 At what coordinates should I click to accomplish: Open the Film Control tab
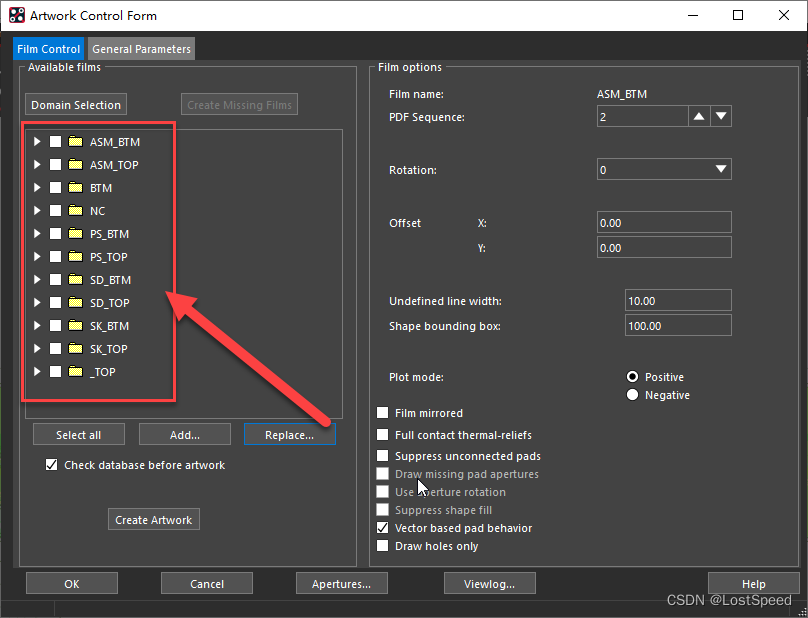[x=48, y=49]
